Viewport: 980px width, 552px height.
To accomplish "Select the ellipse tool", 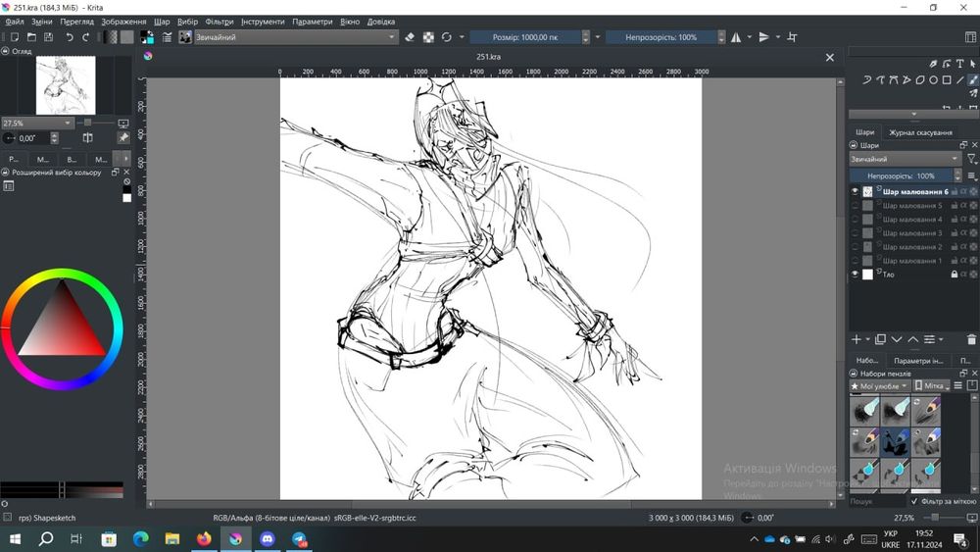I will click(x=933, y=80).
